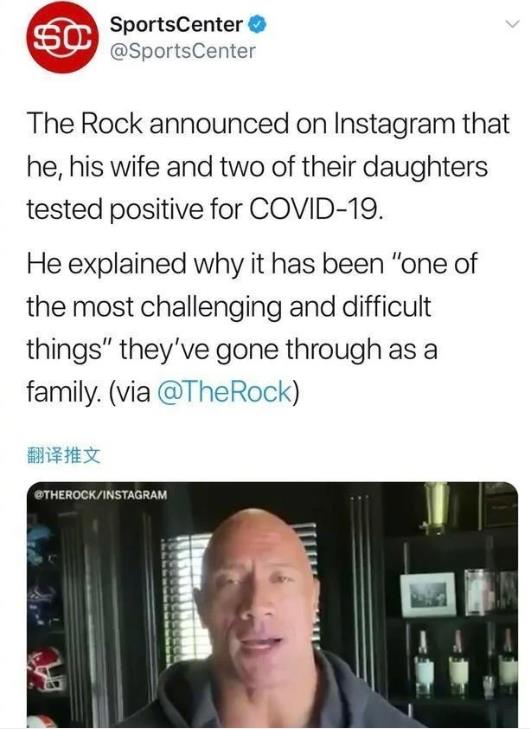Open the @TheRock mention link
530x729 pixels.
click(225, 391)
